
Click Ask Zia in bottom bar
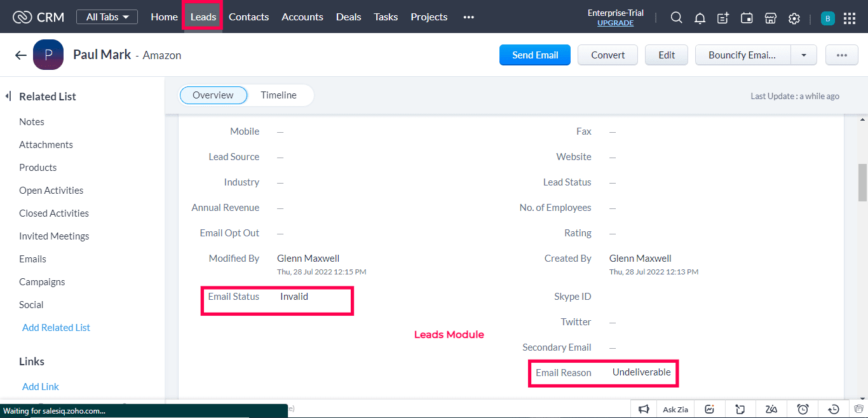pos(675,409)
